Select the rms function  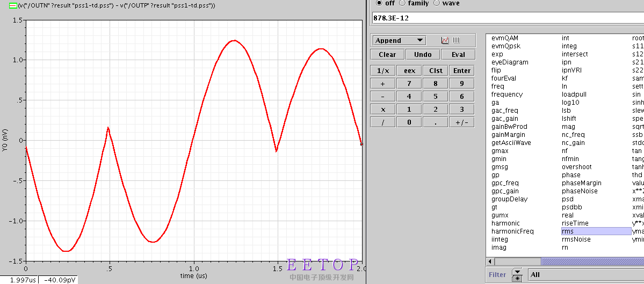point(596,231)
